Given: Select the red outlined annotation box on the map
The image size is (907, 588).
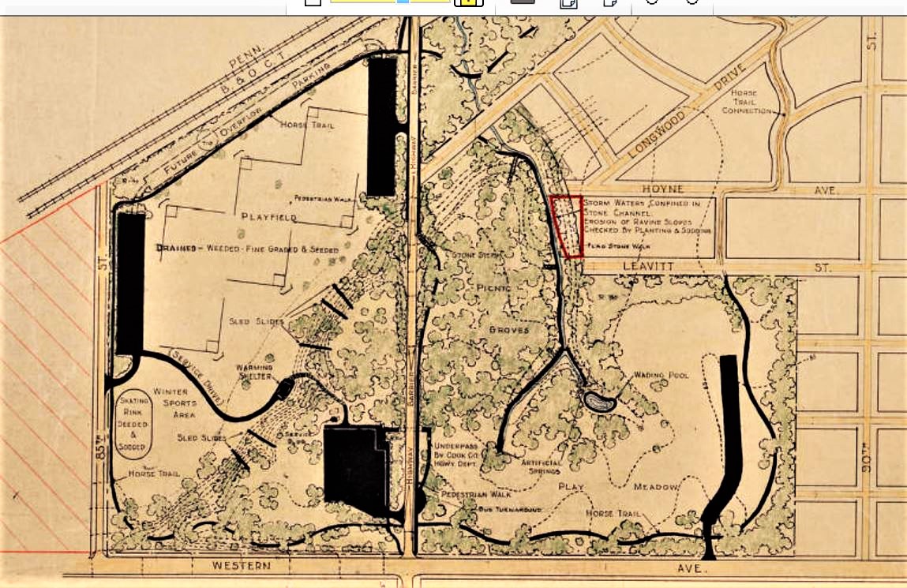Looking at the screenshot, I should pos(567,227).
